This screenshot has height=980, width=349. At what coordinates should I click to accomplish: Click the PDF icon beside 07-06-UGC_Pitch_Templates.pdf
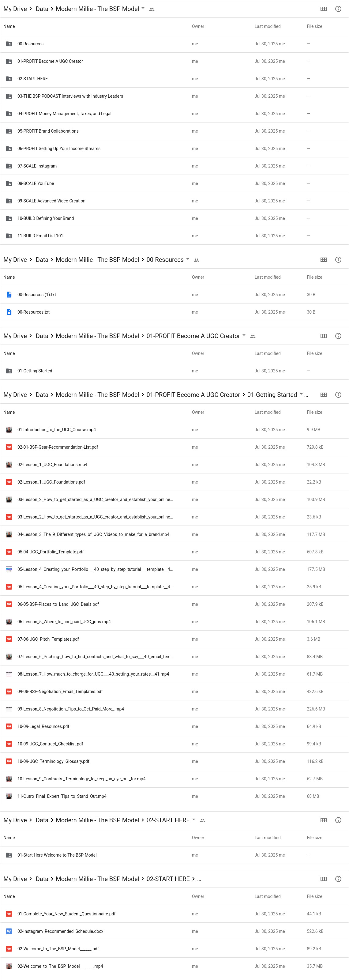(9, 639)
